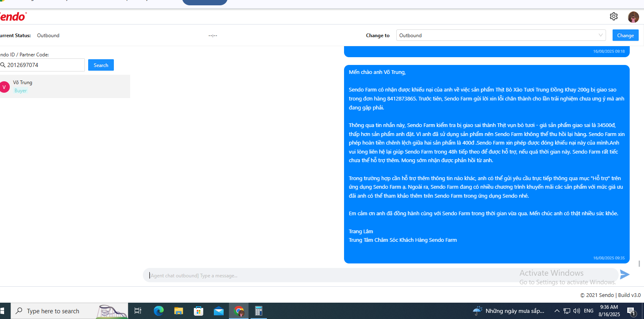Viewport: 644px width, 319px height.
Task: Open Task View on taskbar
Action: (x=138, y=311)
